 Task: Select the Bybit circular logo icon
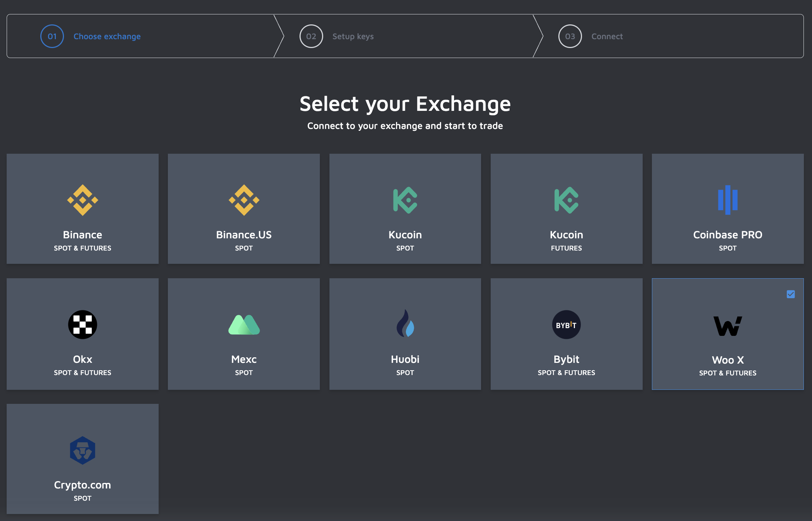(566, 324)
